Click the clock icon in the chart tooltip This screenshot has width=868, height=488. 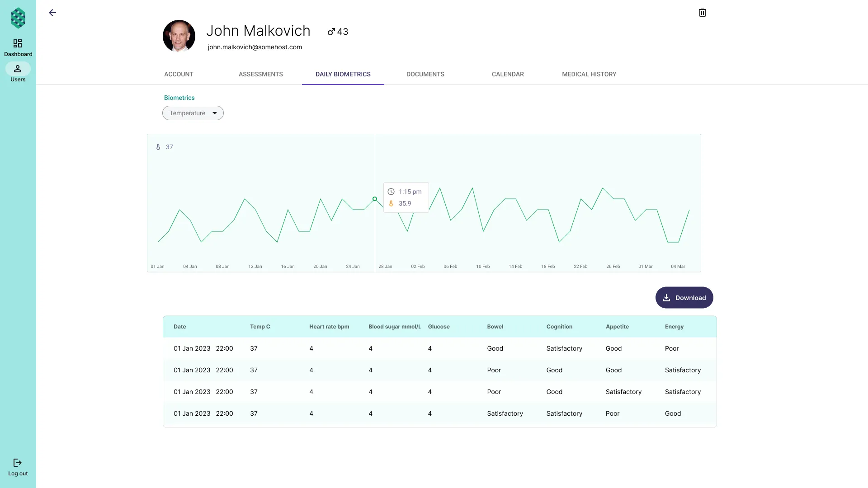[x=391, y=192]
